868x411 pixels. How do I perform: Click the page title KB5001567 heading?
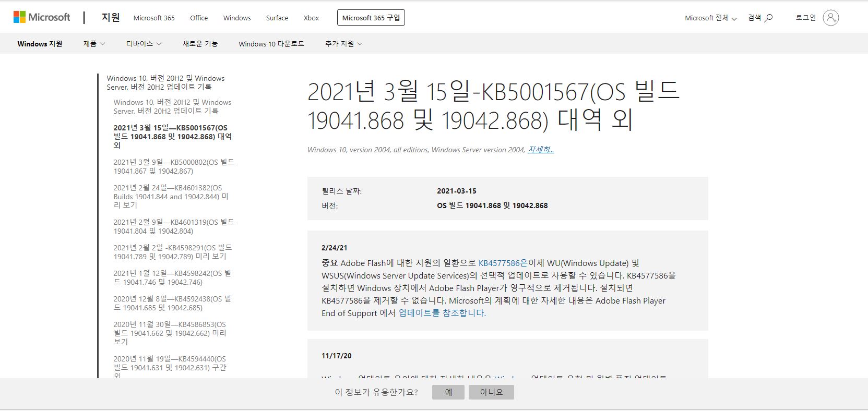tap(493, 106)
